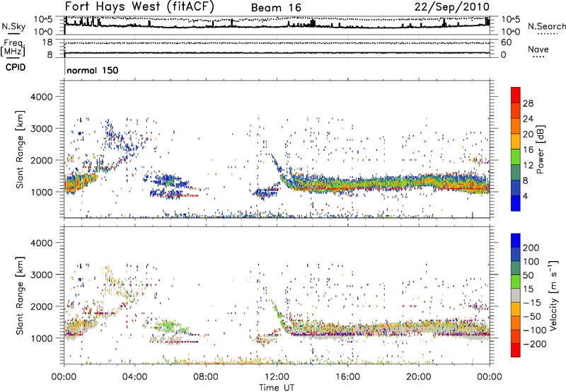Click the '04:00' time axis label
The width and height of the screenshot is (566, 392).
point(134,377)
